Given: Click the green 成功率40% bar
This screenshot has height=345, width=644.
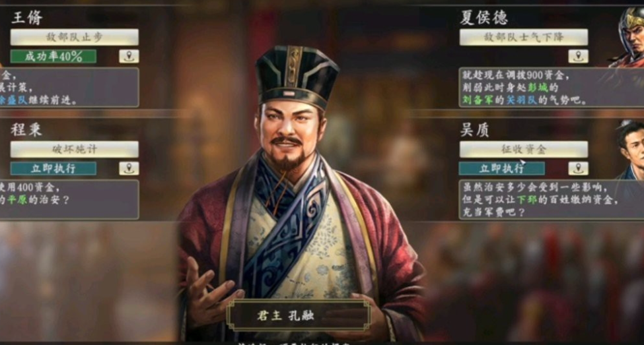Looking at the screenshot, I should click(x=54, y=56).
